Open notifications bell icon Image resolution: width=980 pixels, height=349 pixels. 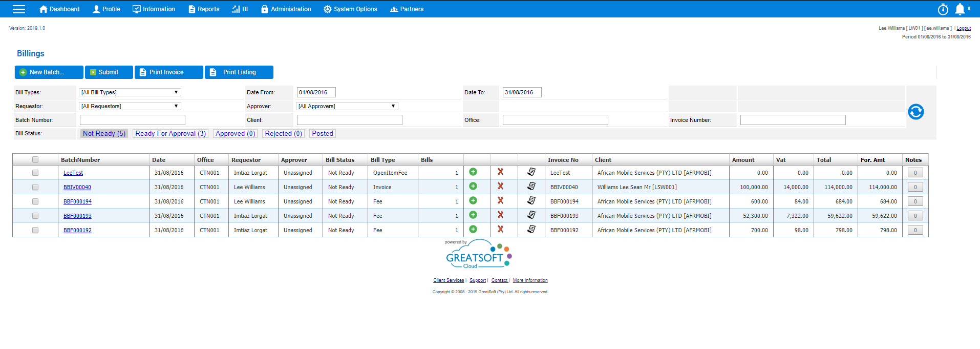point(960,9)
